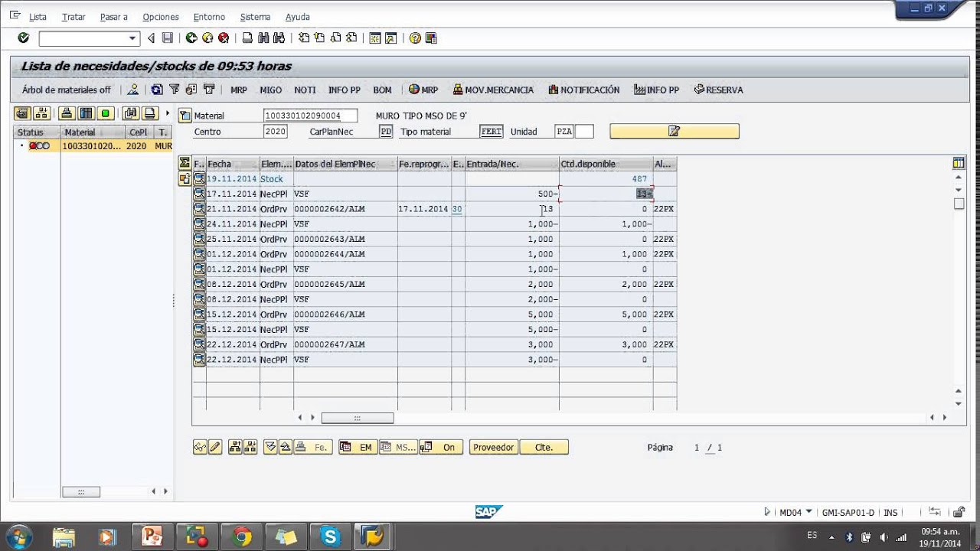
Task: Click the NOTI button
Action: point(305,90)
